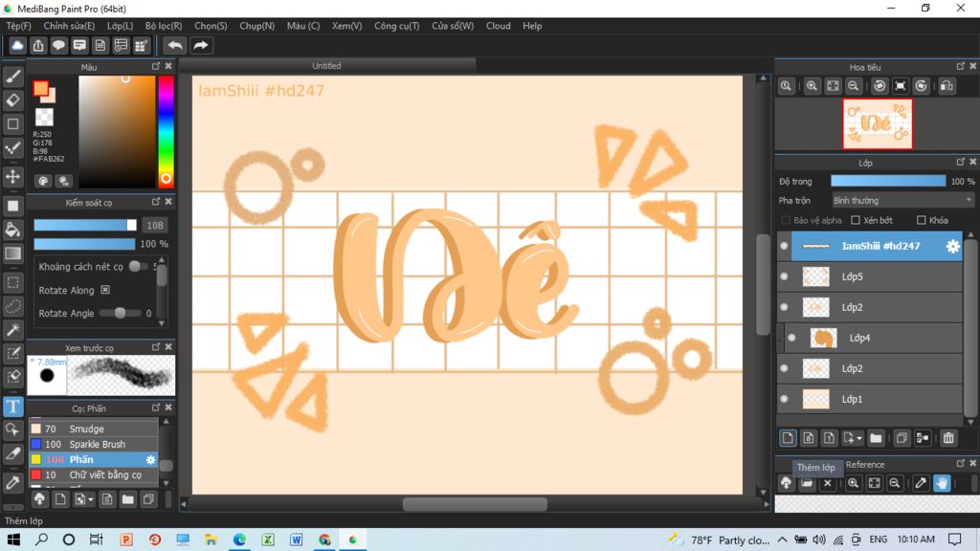Toggle the Rotate Along checkbox
This screenshot has height=551, width=980.
point(105,290)
